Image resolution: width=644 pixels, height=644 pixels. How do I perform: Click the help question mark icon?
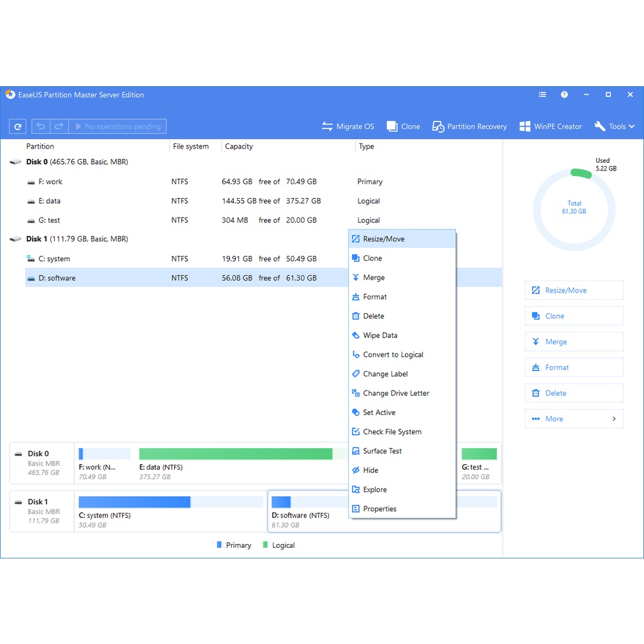564,95
